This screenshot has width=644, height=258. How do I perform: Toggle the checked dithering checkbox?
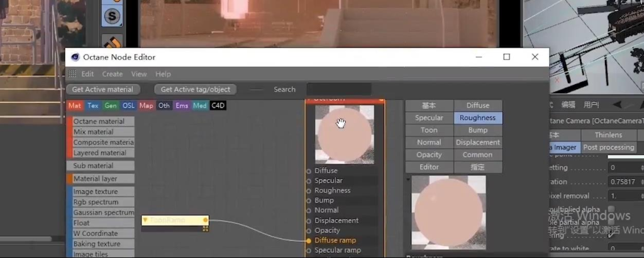click(x=611, y=235)
